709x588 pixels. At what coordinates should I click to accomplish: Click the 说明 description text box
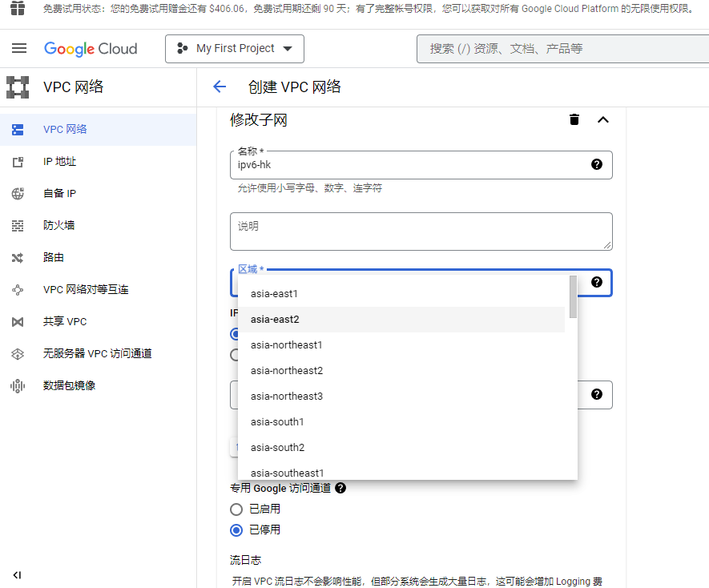tap(421, 231)
